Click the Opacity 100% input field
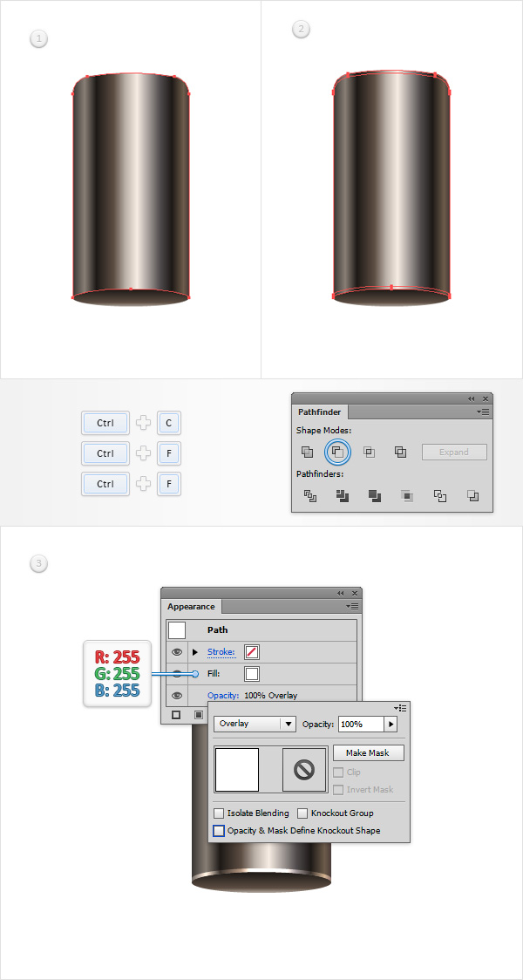Image resolution: width=523 pixels, height=980 pixels. pos(361,724)
